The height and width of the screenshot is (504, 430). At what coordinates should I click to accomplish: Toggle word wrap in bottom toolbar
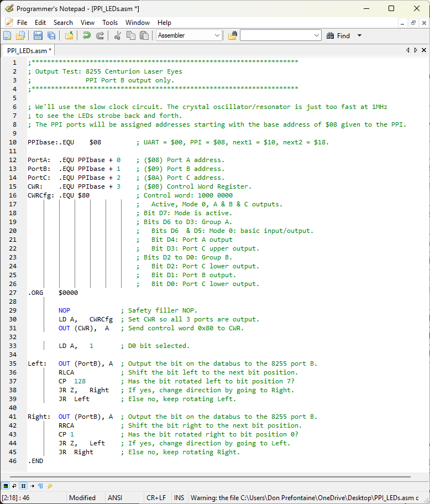(x=14, y=486)
